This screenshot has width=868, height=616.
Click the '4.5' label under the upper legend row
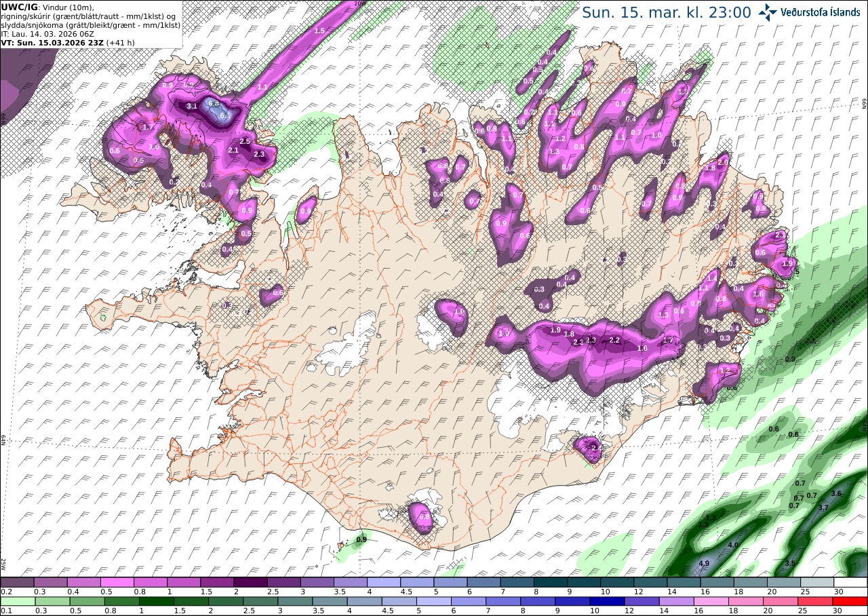click(x=406, y=592)
